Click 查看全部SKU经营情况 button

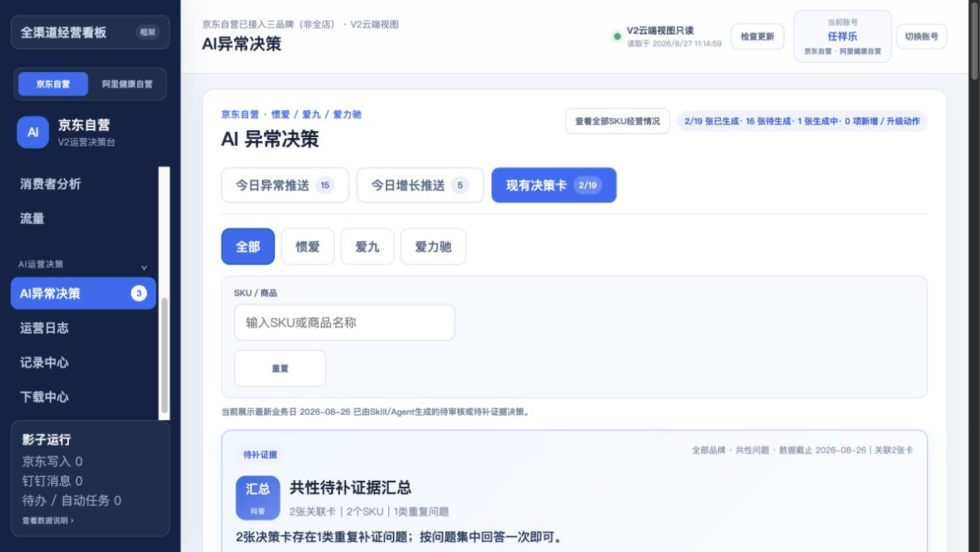point(617,122)
